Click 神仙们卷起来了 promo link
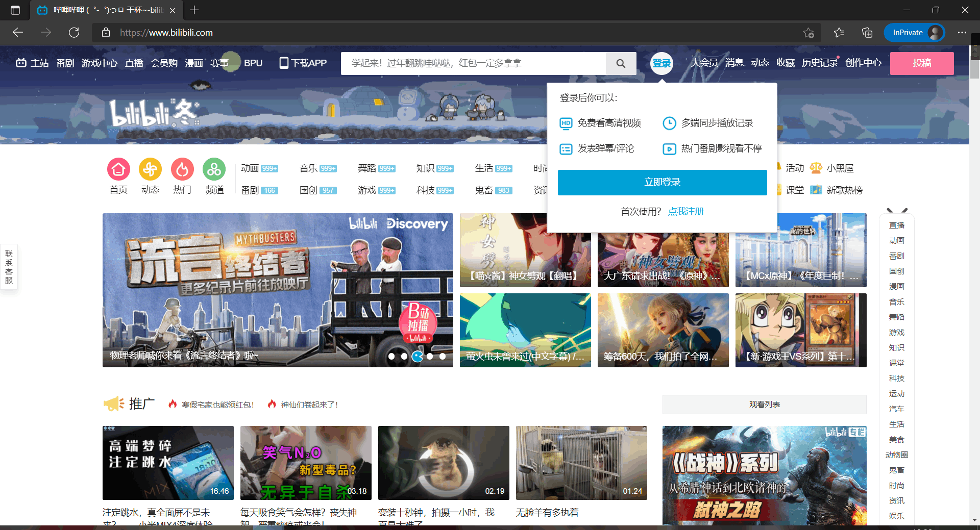 [x=309, y=405]
